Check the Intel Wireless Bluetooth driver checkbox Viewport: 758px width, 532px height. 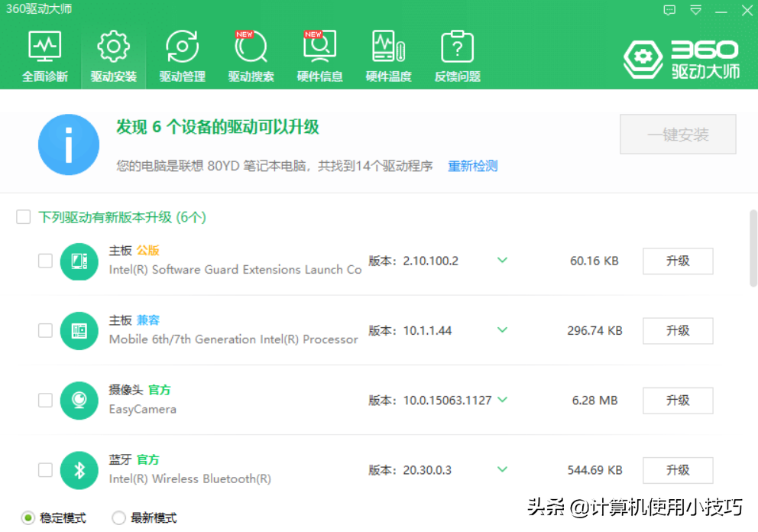44,470
